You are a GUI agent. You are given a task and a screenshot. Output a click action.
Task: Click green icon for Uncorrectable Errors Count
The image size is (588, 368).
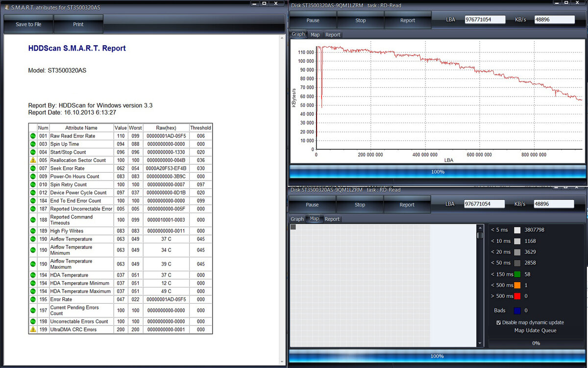pos(33,321)
